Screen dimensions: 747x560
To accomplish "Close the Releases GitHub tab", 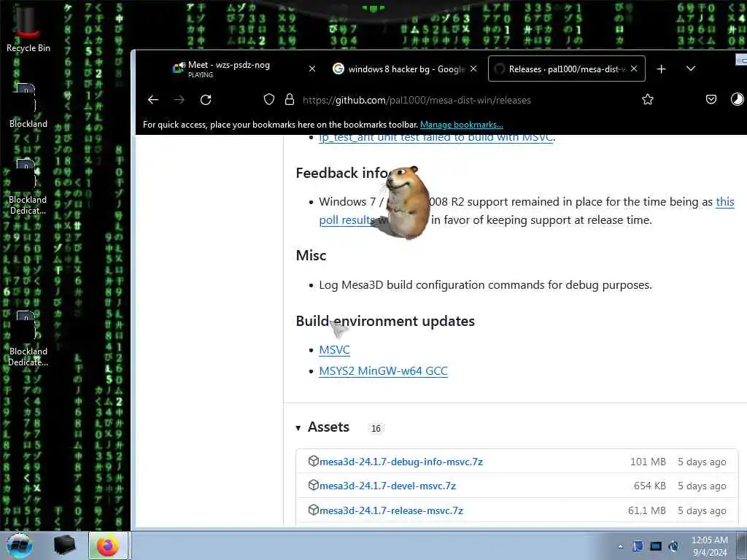I will 634,69.
